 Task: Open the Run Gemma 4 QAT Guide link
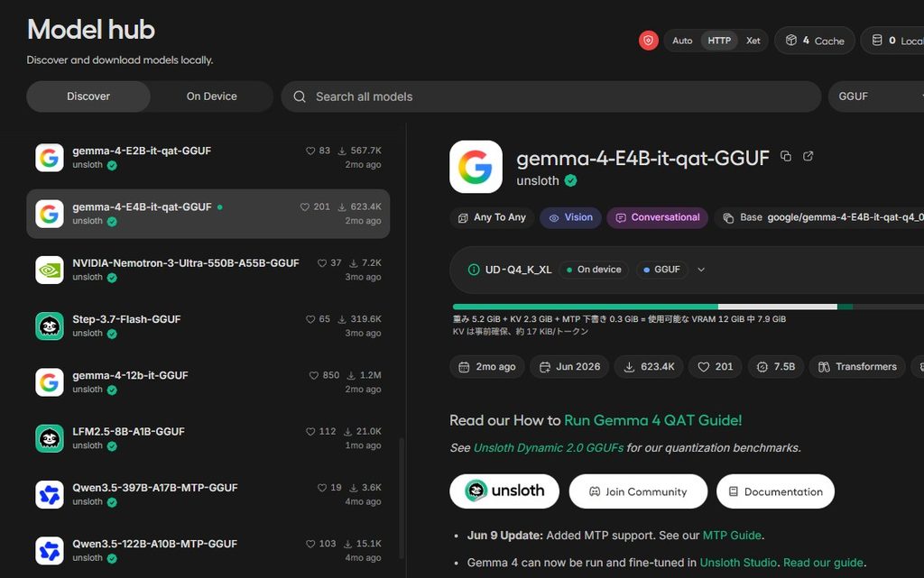pos(653,420)
